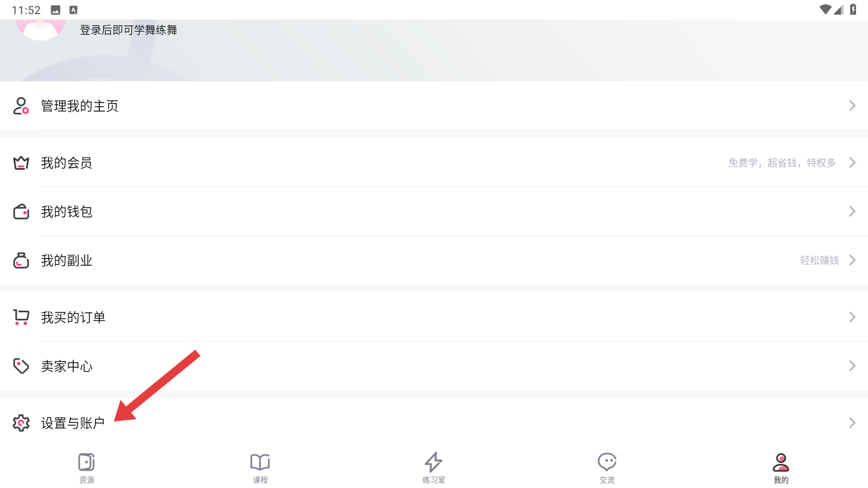Select the 我的 tab
This screenshot has height=488, width=868.
point(781,468)
